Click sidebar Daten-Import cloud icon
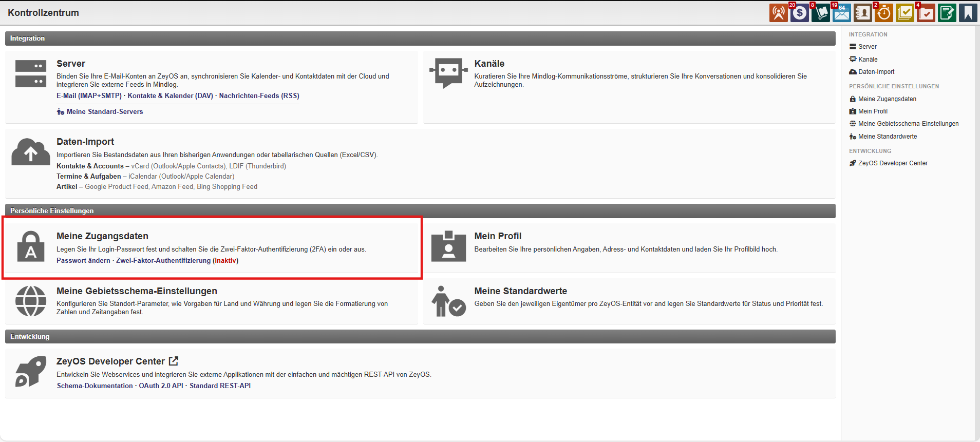The image size is (980, 442). pyautogui.click(x=853, y=72)
